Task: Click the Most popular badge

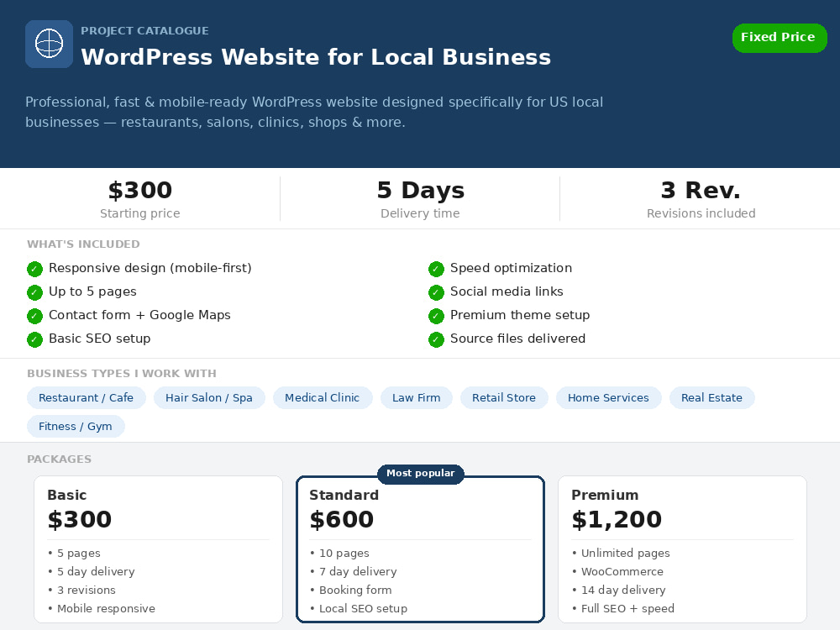Action: pyautogui.click(x=421, y=474)
